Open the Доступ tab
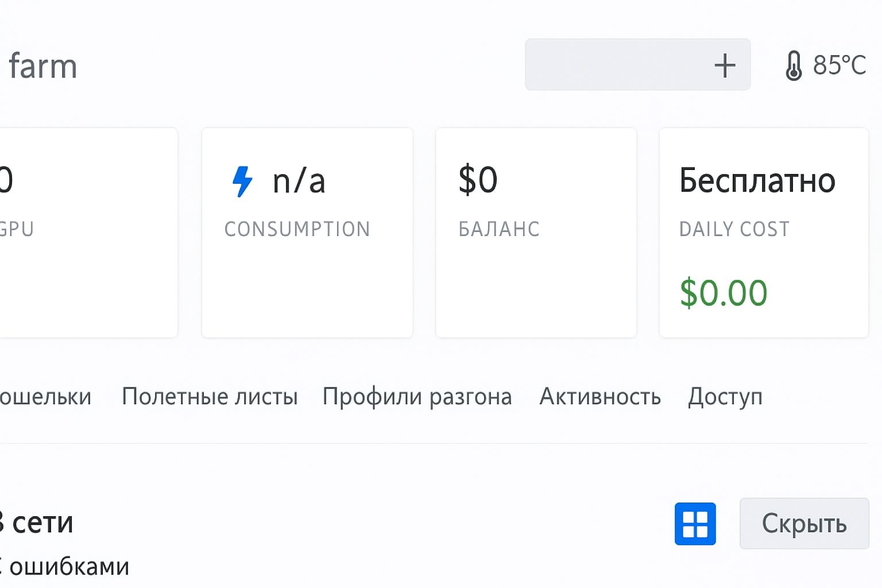The width and height of the screenshot is (882, 588). point(725,396)
